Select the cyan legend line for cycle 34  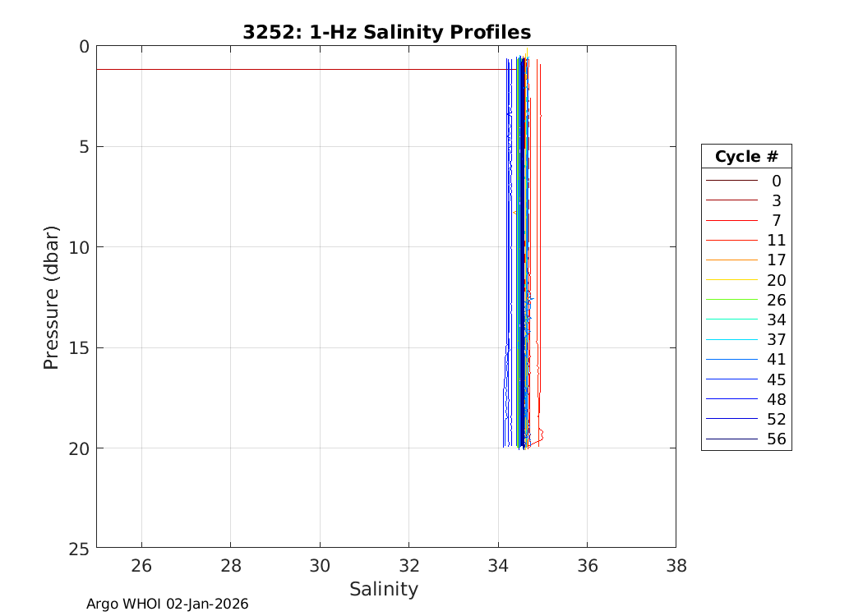(x=731, y=319)
